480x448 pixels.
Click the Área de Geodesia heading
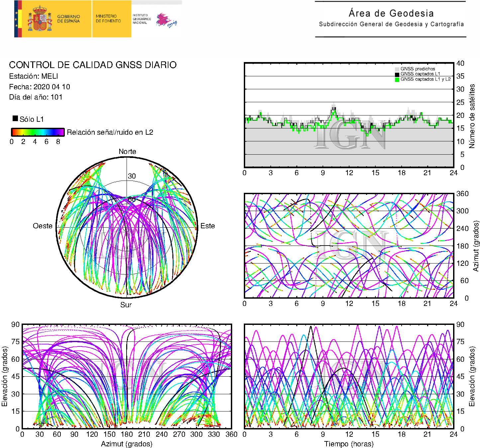click(391, 13)
